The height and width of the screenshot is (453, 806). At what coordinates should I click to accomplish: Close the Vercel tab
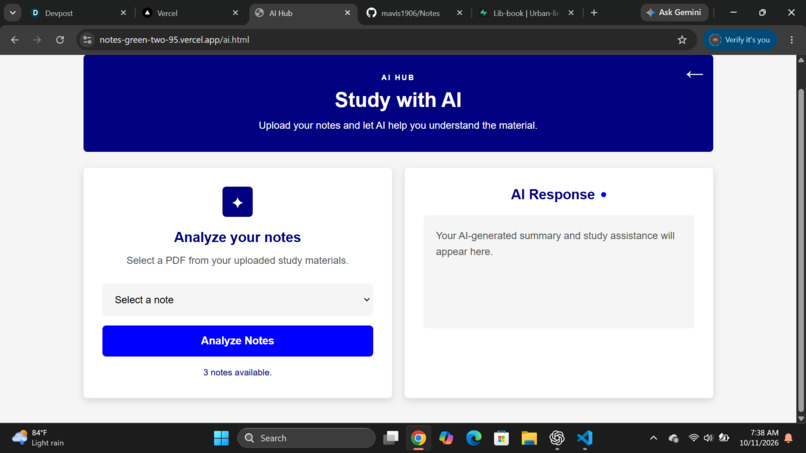tap(235, 13)
